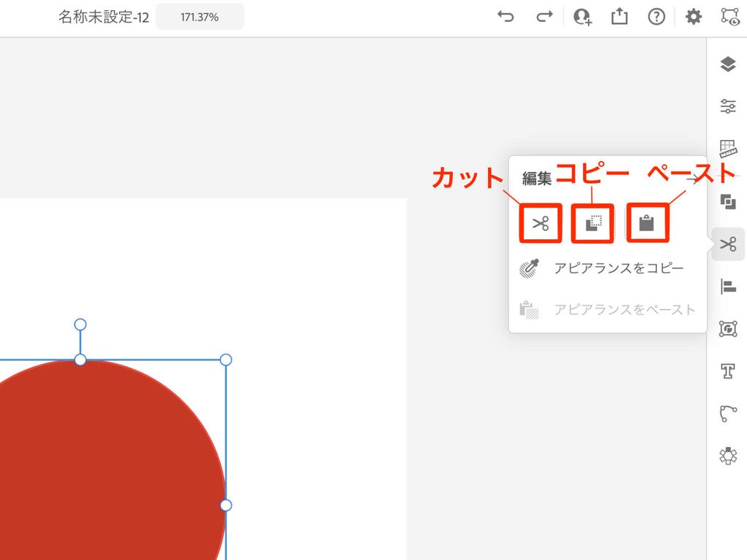Paste with the clipboard button
747x560 pixels.
click(x=647, y=223)
